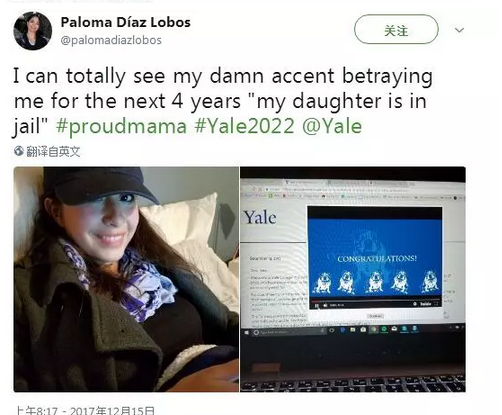The height and width of the screenshot is (415, 502).
Task: Open the video settings gear icon
Action: 415,304
